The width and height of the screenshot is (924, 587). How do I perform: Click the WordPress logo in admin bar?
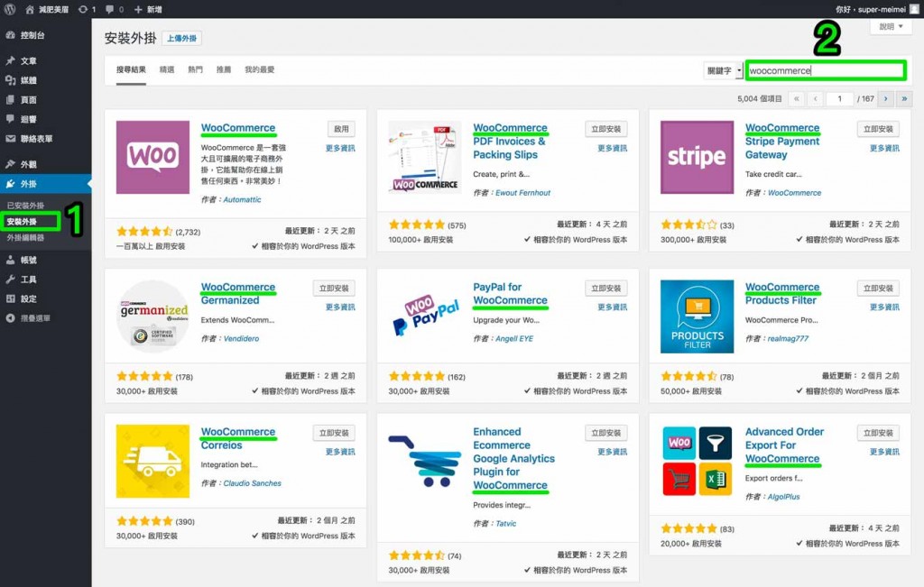click(x=10, y=9)
